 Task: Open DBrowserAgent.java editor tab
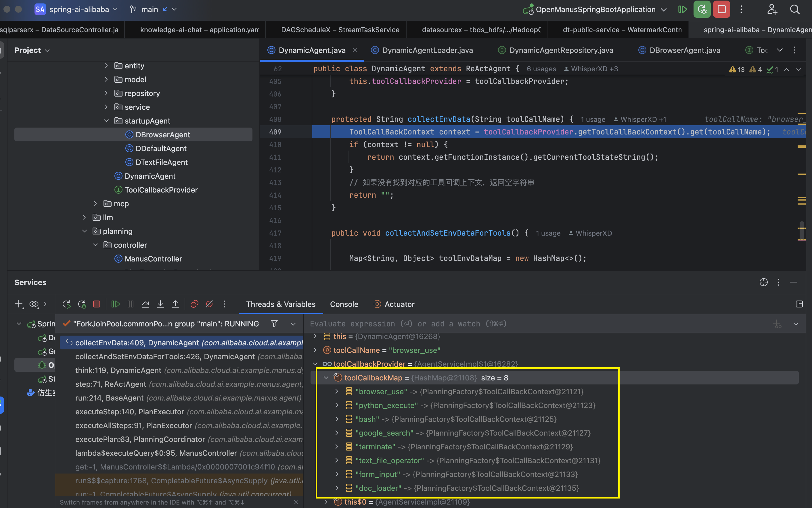679,50
